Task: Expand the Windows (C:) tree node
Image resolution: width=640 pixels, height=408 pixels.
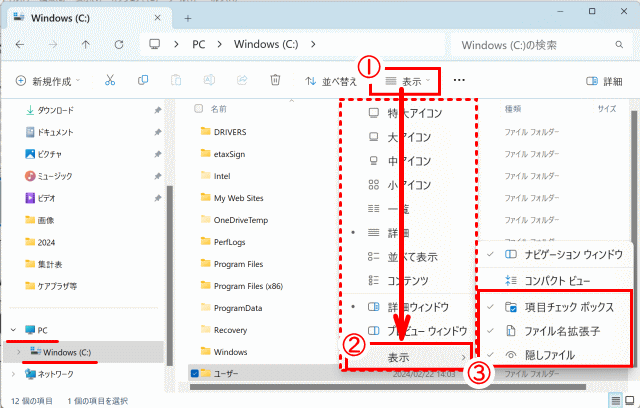Action: click(x=18, y=352)
